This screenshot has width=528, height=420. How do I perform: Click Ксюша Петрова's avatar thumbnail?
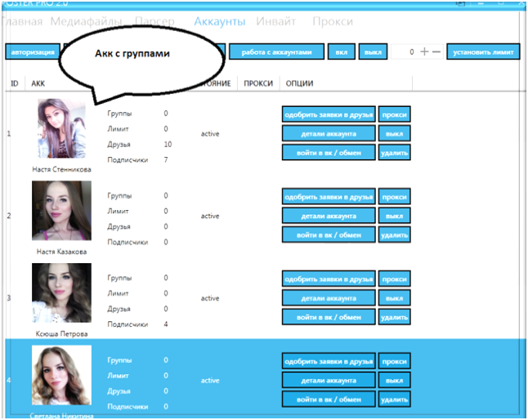(x=61, y=293)
